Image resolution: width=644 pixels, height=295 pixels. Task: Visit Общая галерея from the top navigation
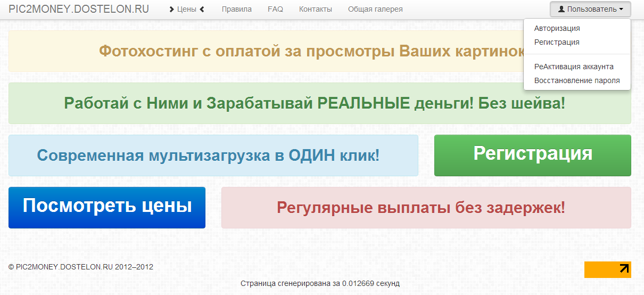click(x=375, y=9)
